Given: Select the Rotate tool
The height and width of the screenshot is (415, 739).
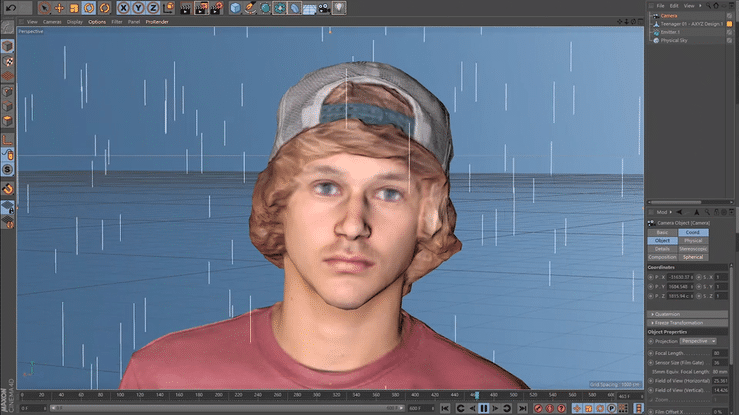Looking at the screenshot, I should (89, 8).
